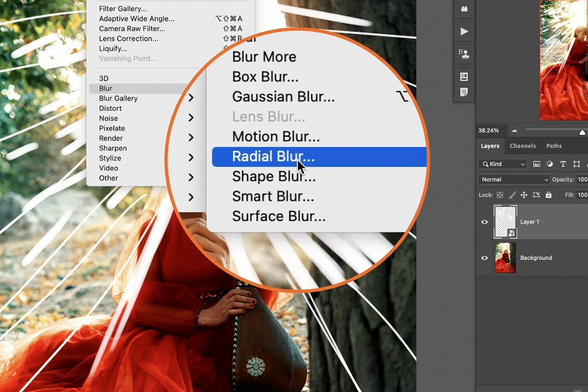
Task: Open the Plugins panel brick icon
Action: tap(465, 9)
